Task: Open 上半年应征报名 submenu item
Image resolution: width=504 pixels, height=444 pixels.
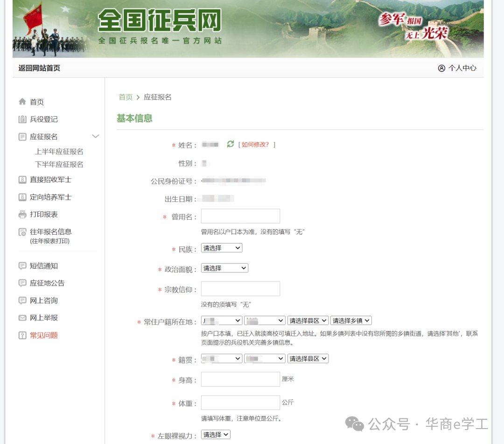Action: [59, 152]
